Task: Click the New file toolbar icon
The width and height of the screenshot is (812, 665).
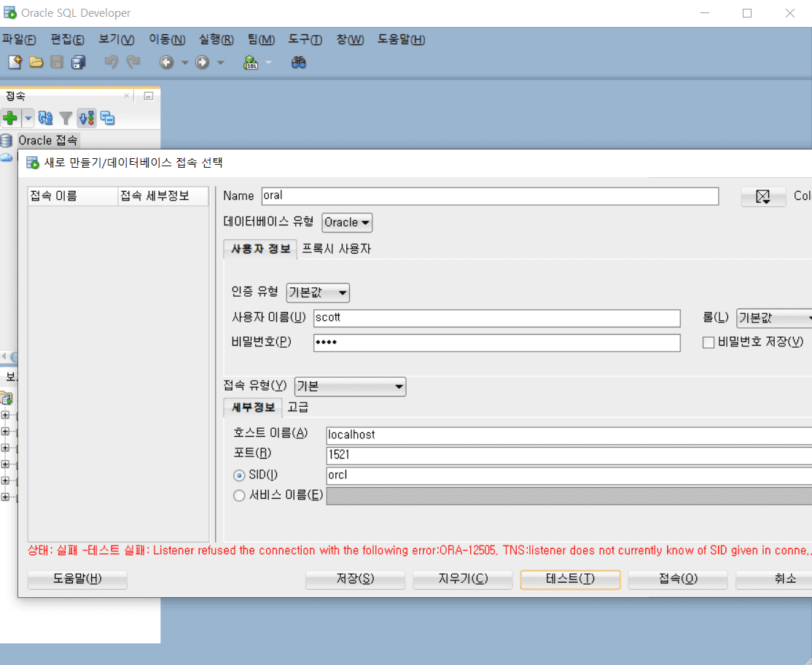Action: [15, 63]
